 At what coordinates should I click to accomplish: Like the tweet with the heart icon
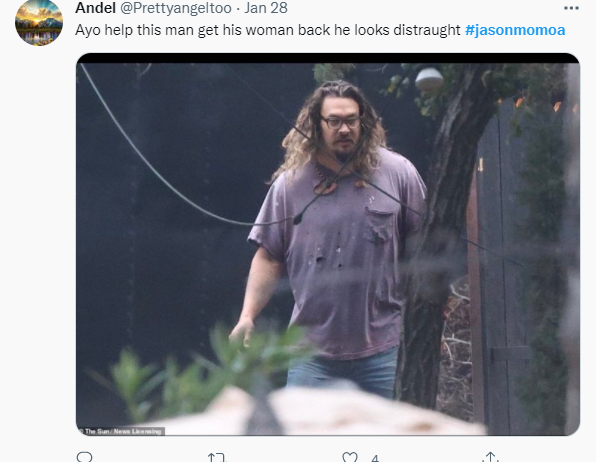pos(350,457)
